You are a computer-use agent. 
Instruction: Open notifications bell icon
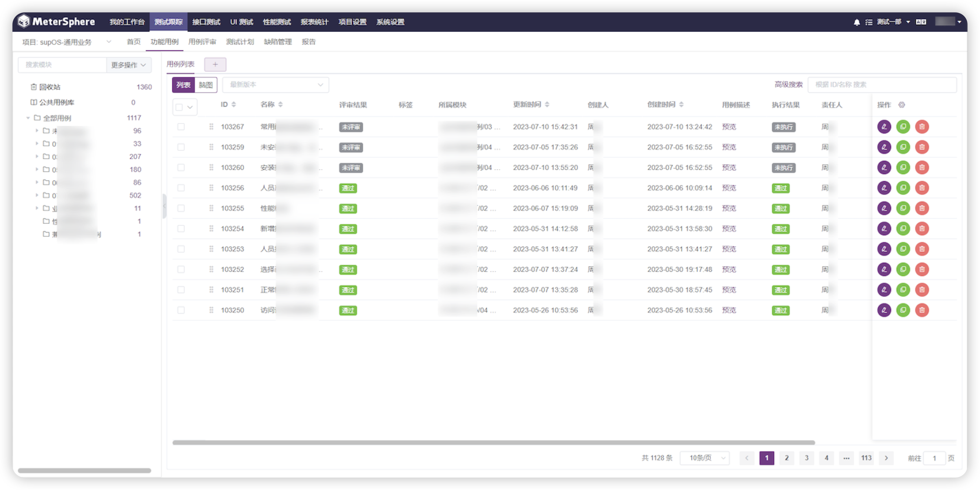[856, 22]
